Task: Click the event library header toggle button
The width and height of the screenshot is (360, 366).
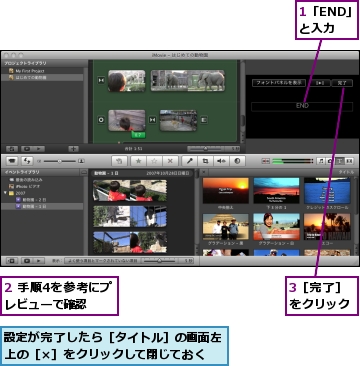Action: tap(84, 172)
